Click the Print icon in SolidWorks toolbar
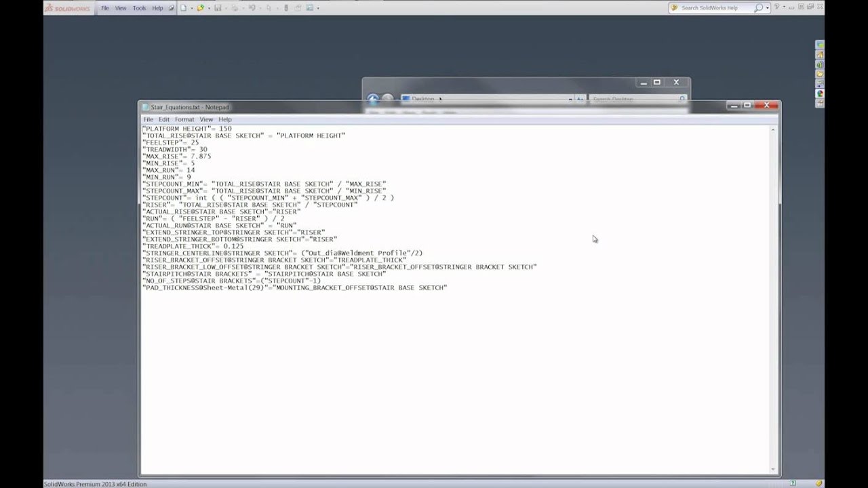Image resolution: width=868 pixels, height=488 pixels. (x=235, y=8)
